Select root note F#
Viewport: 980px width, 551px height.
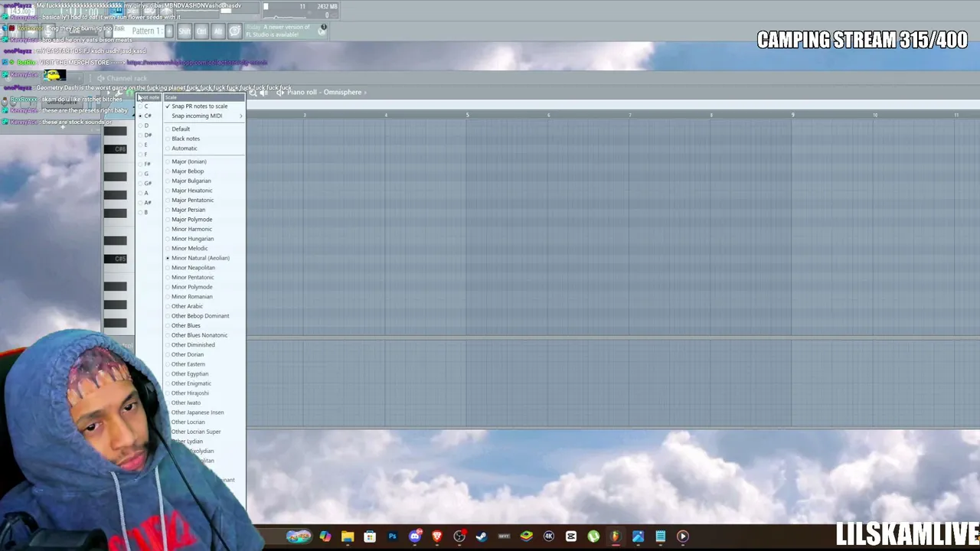click(x=149, y=164)
